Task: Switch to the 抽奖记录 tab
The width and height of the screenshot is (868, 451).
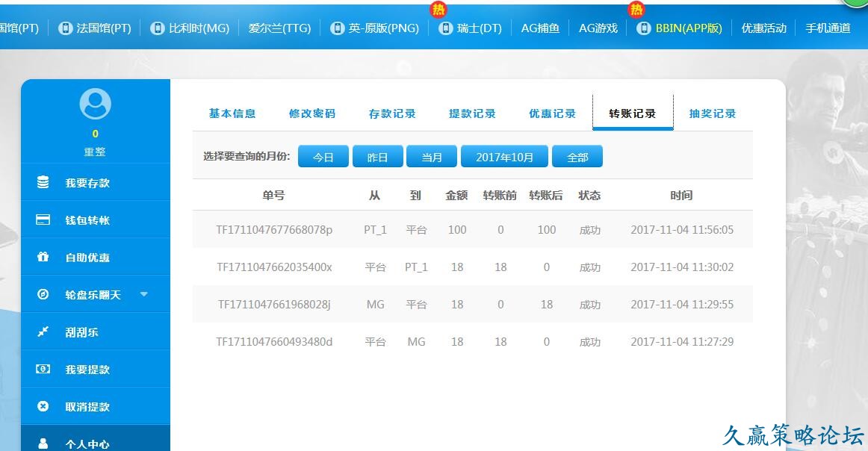Action: pos(713,113)
